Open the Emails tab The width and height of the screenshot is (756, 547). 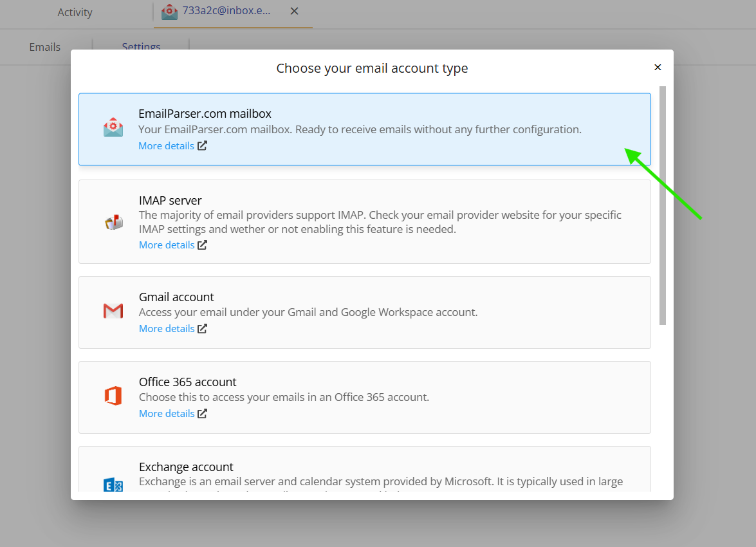(44, 46)
